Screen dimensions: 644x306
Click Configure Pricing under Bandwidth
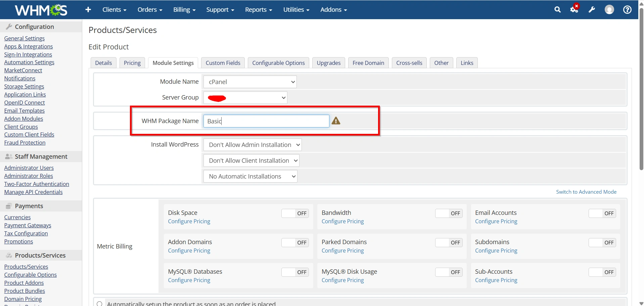click(x=342, y=221)
